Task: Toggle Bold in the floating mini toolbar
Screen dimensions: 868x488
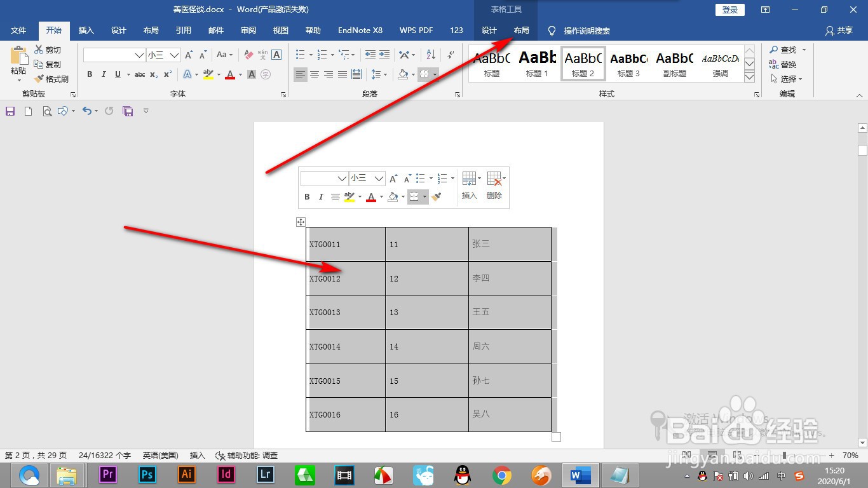Action: click(307, 197)
